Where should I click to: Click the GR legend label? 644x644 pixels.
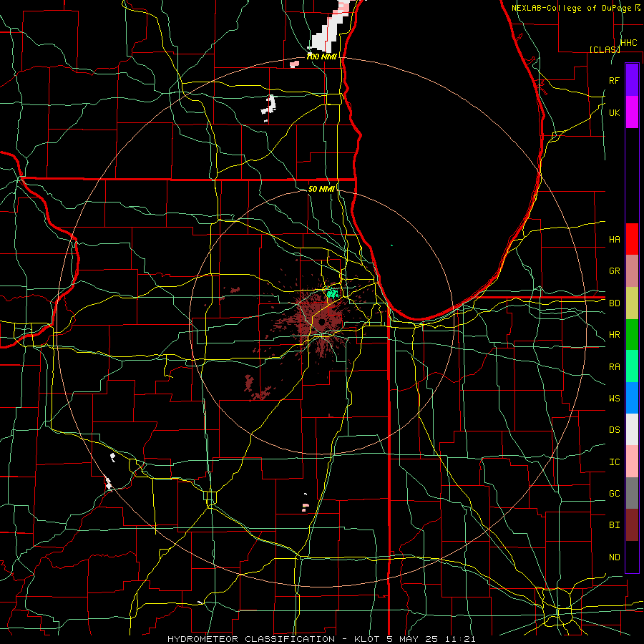click(x=615, y=271)
